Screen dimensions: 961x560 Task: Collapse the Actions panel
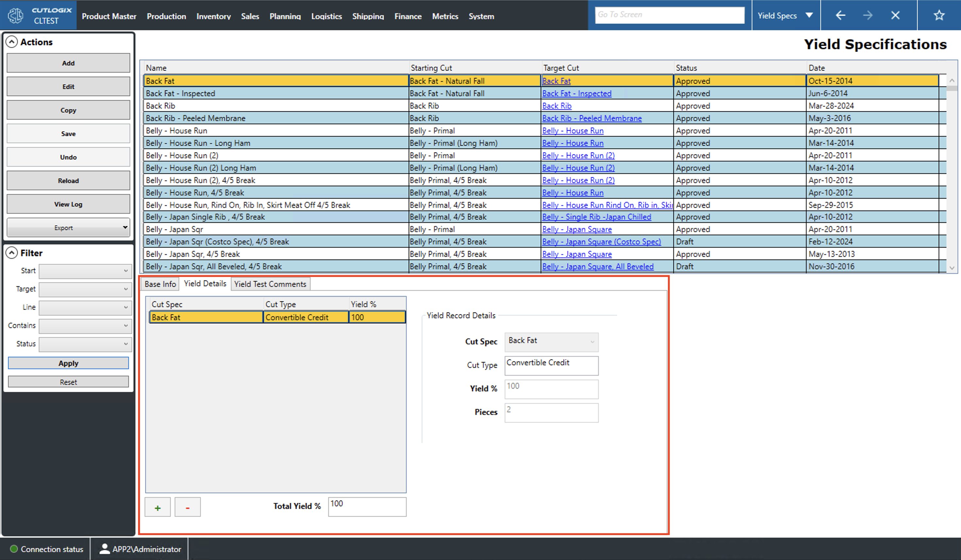pos(12,42)
